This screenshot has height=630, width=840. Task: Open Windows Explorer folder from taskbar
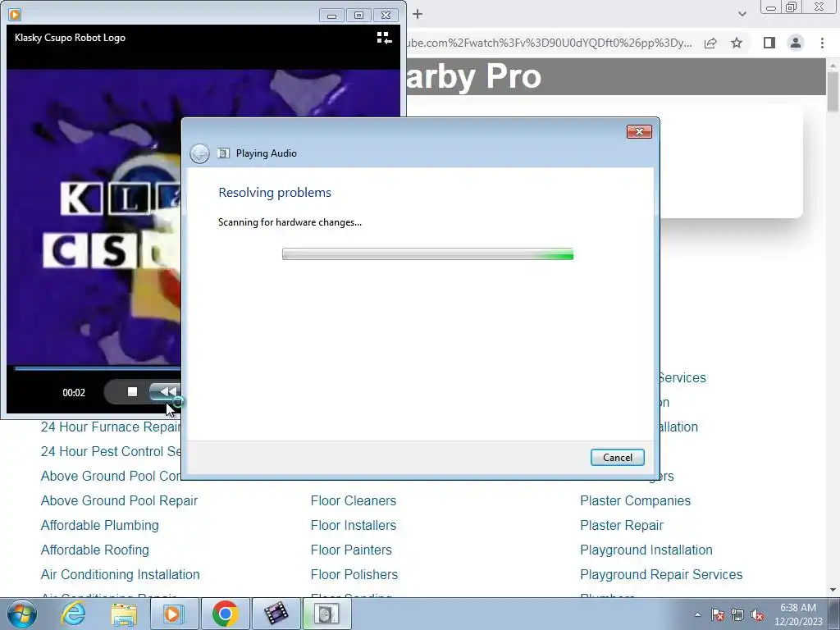pyautogui.click(x=123, y=614)
